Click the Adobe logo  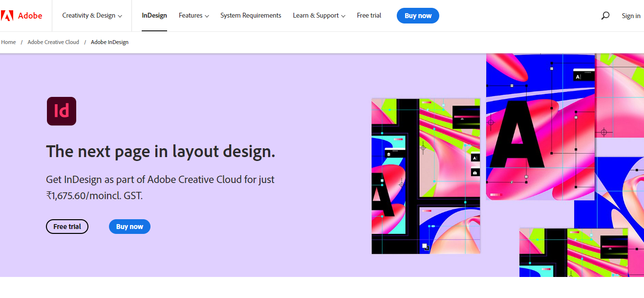pos(22,15)
